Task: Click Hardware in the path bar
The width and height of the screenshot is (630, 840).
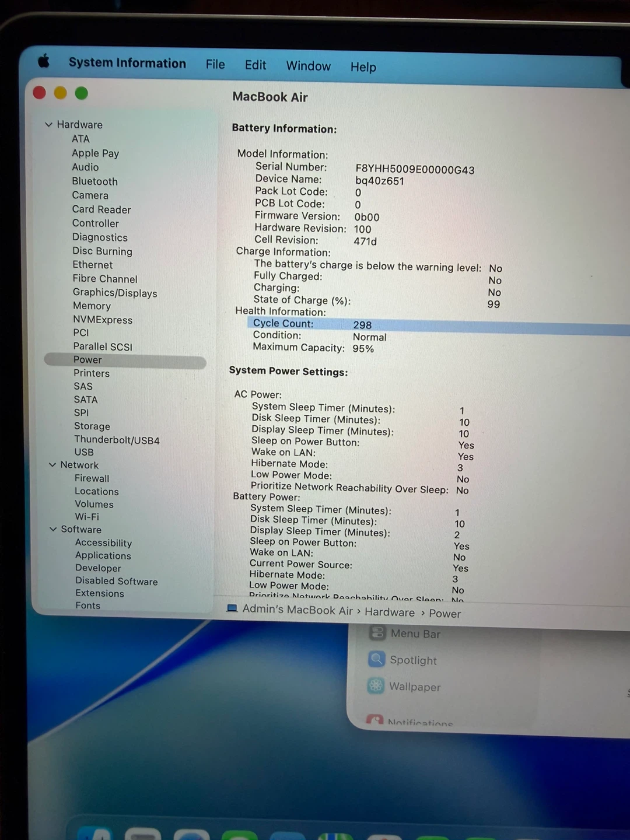Action: 390,612
